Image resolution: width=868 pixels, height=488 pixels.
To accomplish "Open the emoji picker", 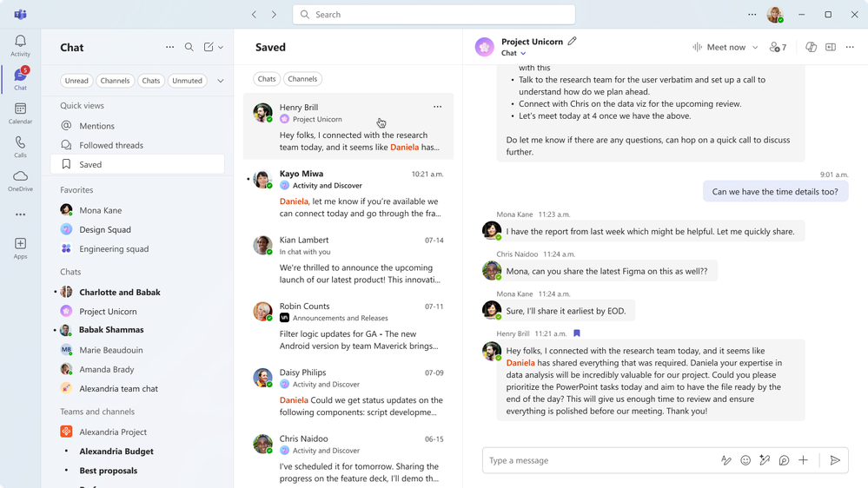I will coord(745,460).
